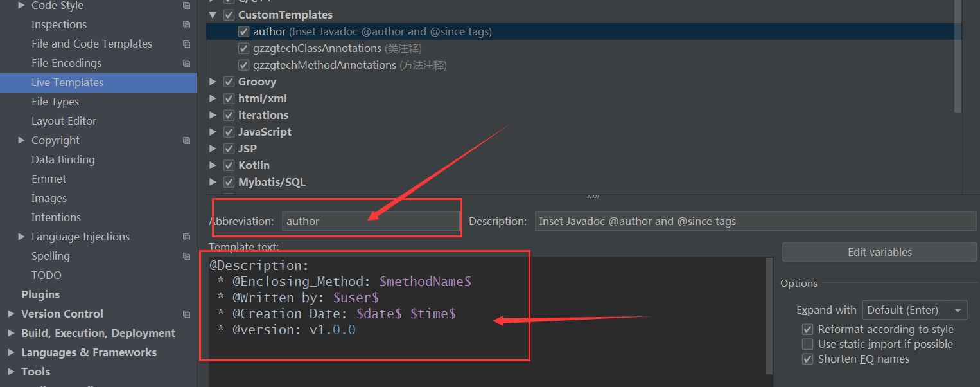This screenshot has width=980, height=387.
Task: Expand Build, Execution, Deployment section
Action: click(x=11, y=333)
